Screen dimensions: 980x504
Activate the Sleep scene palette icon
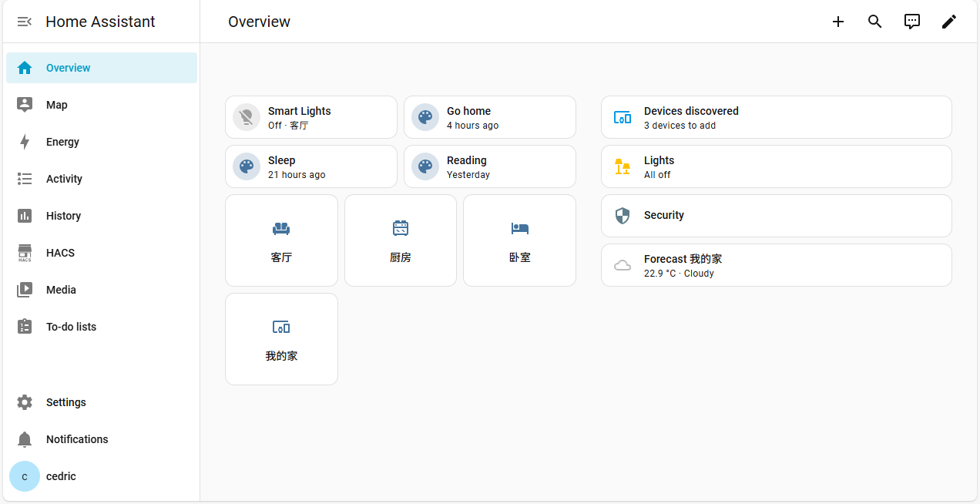pyautogui.click(x=247, y=166)
